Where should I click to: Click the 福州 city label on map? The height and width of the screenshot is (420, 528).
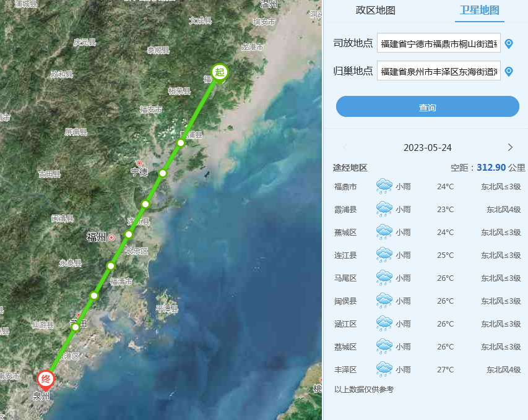coord(98,237)
